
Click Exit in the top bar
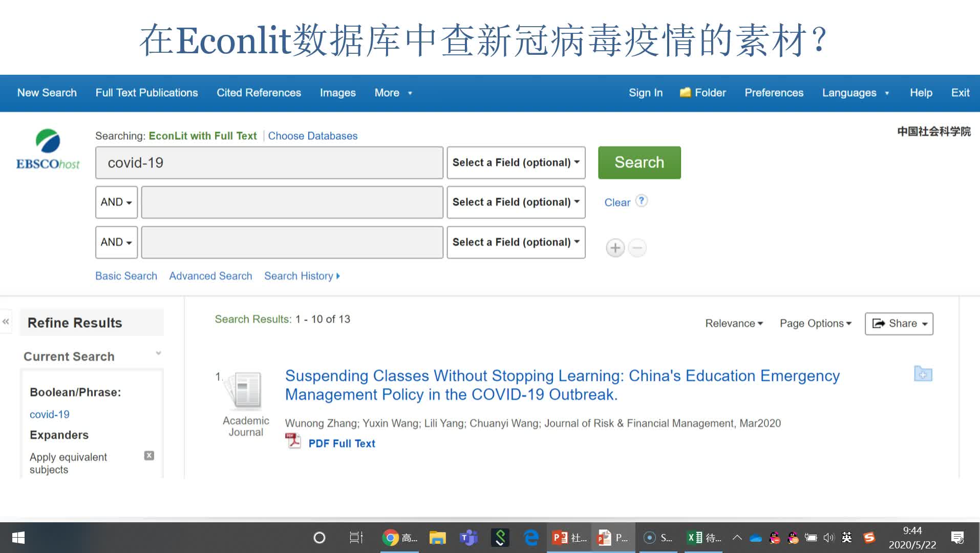click(960, 93)
